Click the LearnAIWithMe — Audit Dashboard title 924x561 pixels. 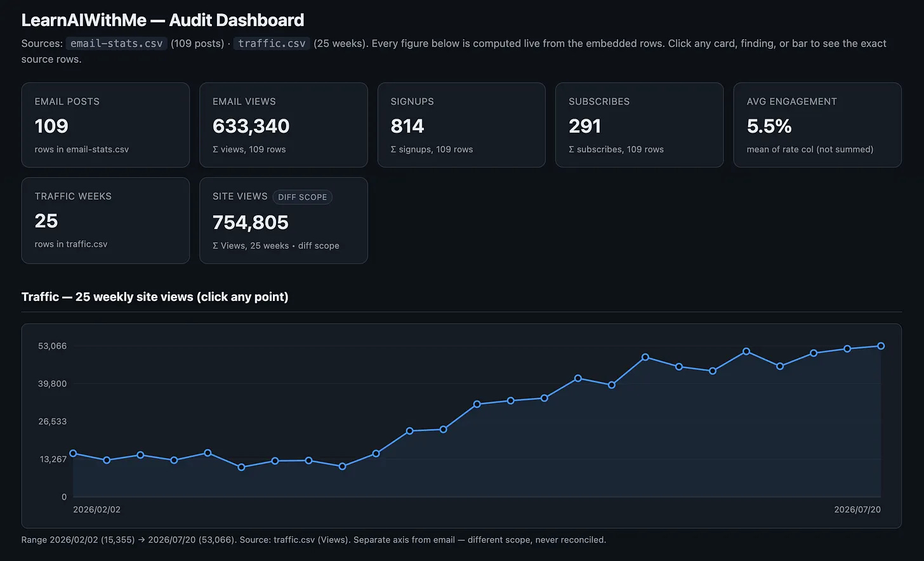(x=163, y=20)
